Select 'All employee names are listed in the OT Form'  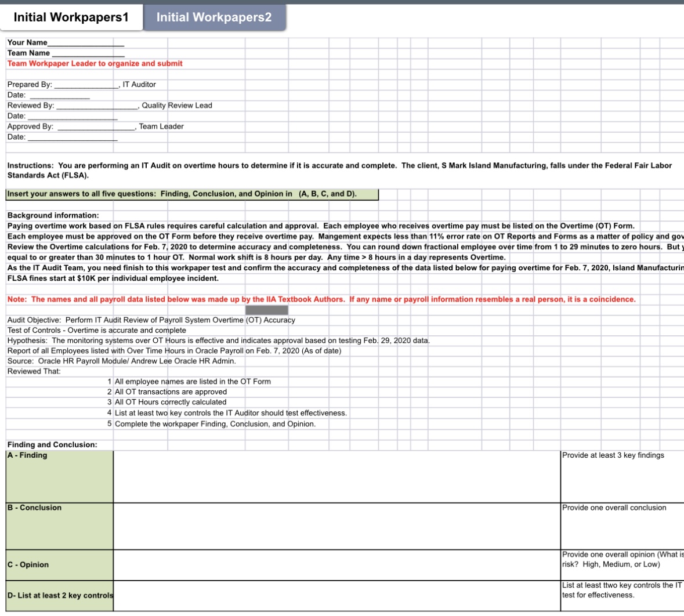(x=193, y=381)
